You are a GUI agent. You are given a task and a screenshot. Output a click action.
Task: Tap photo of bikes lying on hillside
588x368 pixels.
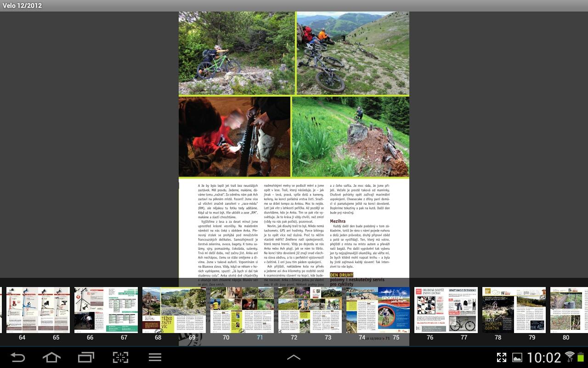point(353,53)
